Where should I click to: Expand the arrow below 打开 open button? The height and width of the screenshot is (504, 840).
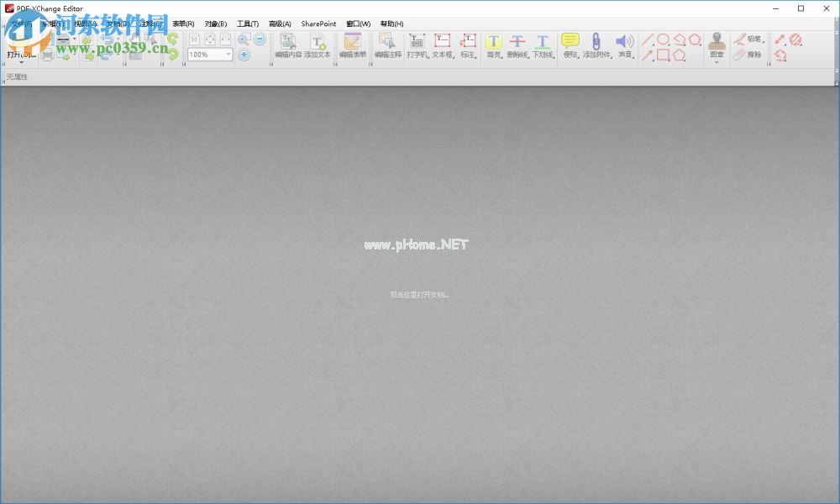coord(22,62)
